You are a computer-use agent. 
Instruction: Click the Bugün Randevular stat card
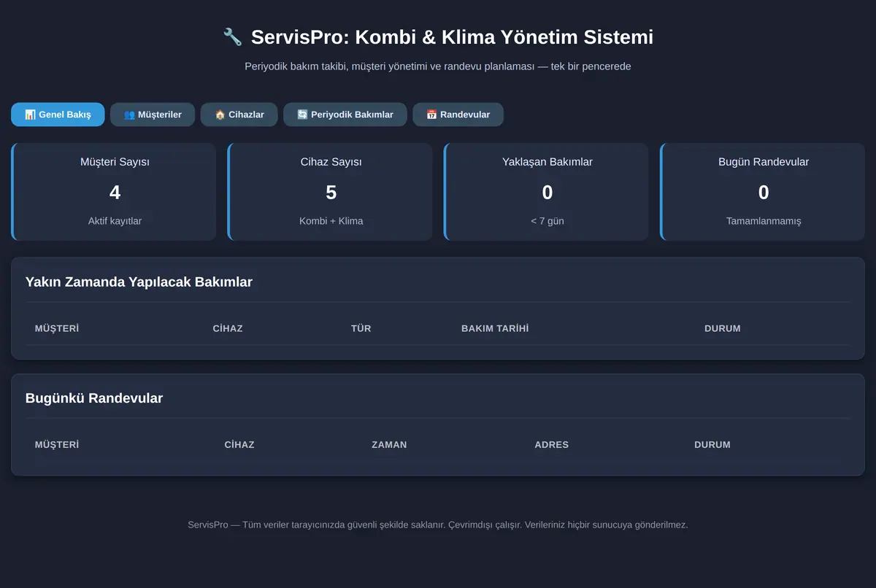762,192
